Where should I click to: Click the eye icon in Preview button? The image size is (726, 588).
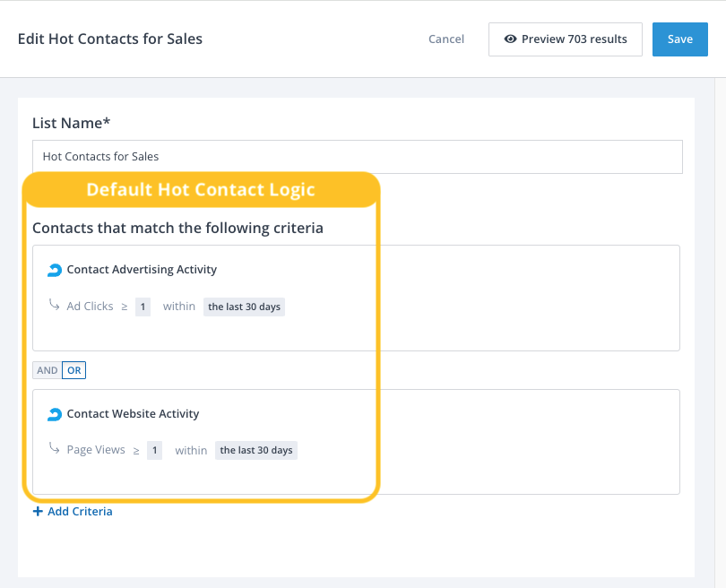click(x=511, y=39)
